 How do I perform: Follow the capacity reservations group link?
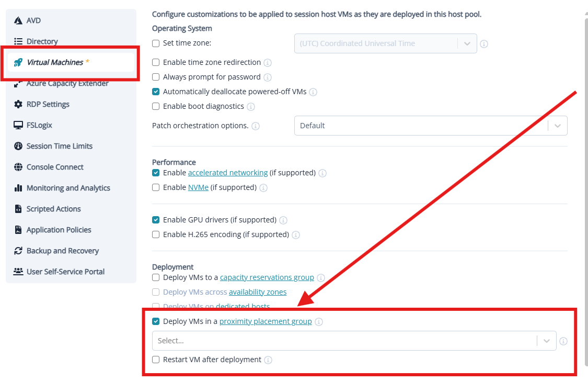tap(267, 277)
